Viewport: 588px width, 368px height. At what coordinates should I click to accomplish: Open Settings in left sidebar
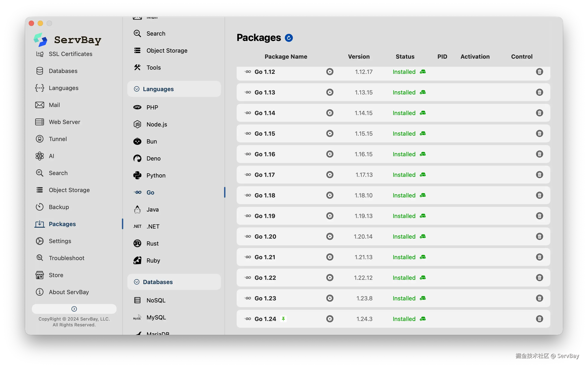tap(60, 241)
